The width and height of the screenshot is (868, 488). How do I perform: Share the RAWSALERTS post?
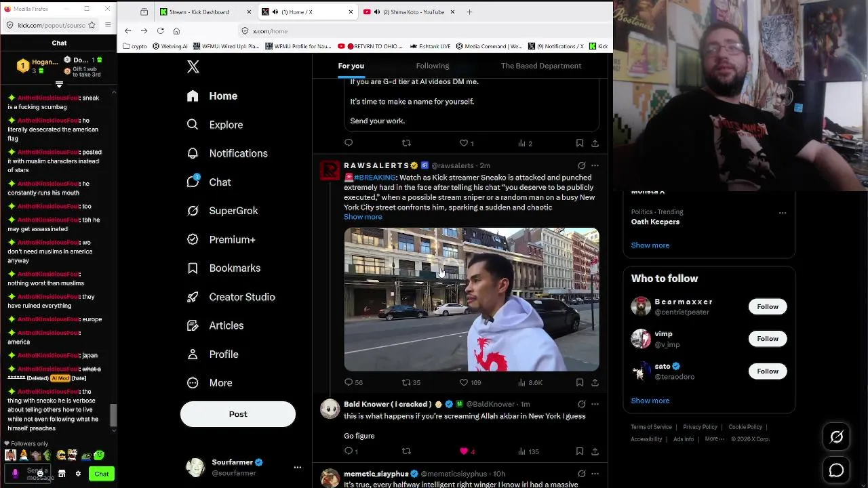(x=595, y=382)
